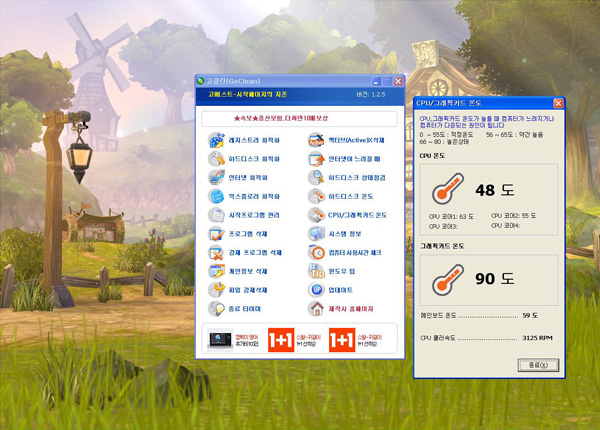Open 시작프로그램 관리 startup manager icon
Viewport: 600px width, 430px height.
(217, 215)
